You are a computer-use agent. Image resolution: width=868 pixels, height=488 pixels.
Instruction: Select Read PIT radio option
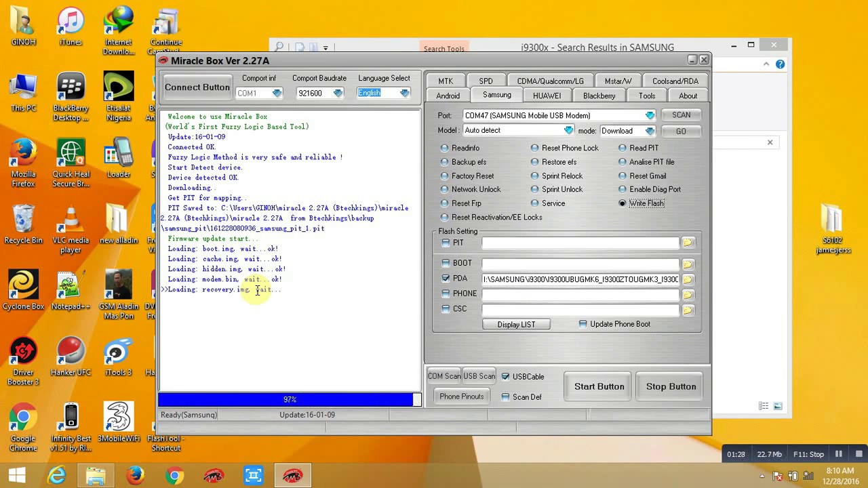[x=623, y=148]
